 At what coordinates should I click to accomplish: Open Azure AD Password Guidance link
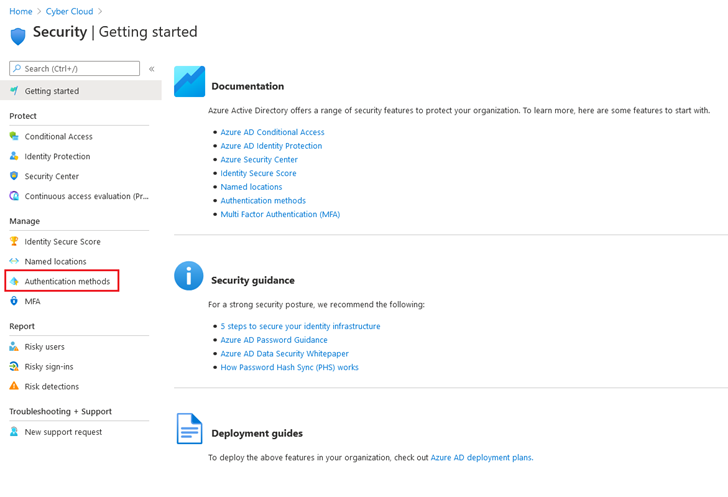(x=273, y=340)
